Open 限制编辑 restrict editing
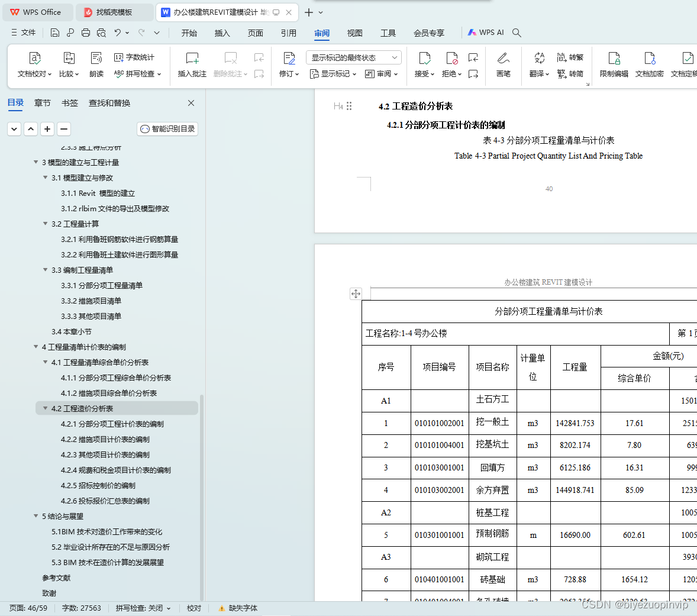This screenshot has height=616, width=697. [x=614, y=64]
